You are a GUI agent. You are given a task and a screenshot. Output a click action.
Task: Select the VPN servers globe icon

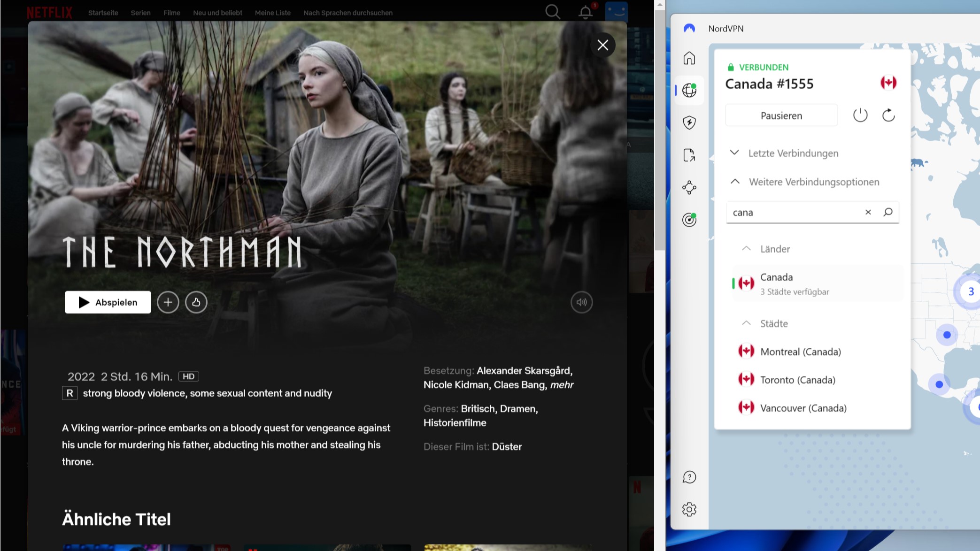click(689, 90)
